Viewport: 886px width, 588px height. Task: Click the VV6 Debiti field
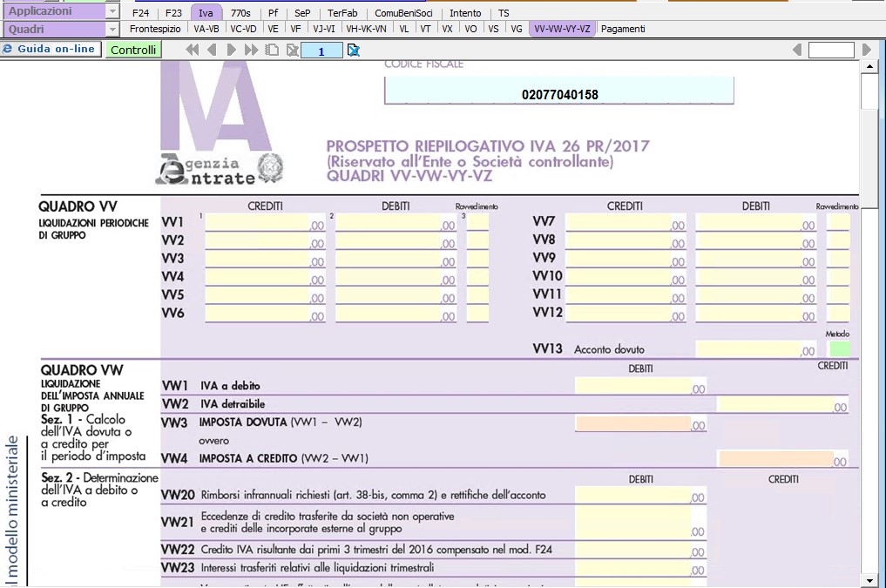(396, 313)
